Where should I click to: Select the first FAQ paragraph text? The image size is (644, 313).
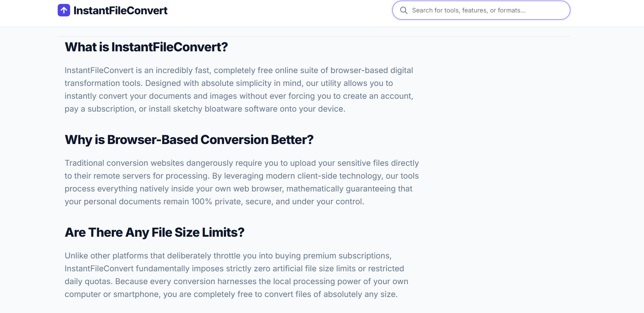(239, 89)
